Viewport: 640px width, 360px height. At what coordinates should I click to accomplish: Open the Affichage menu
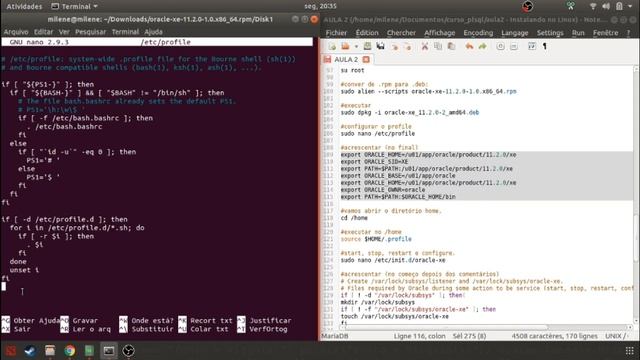(x=440, y=33)
